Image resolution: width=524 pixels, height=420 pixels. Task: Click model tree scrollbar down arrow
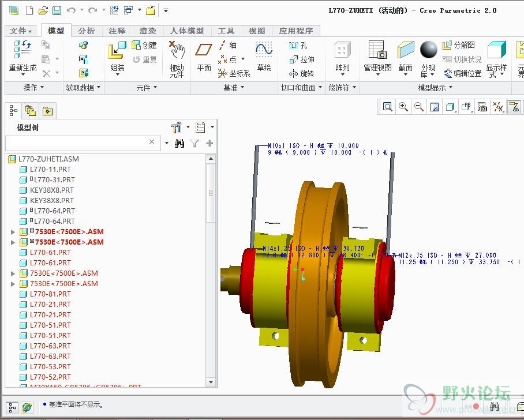pyautogui.click(x=211, y=382)
